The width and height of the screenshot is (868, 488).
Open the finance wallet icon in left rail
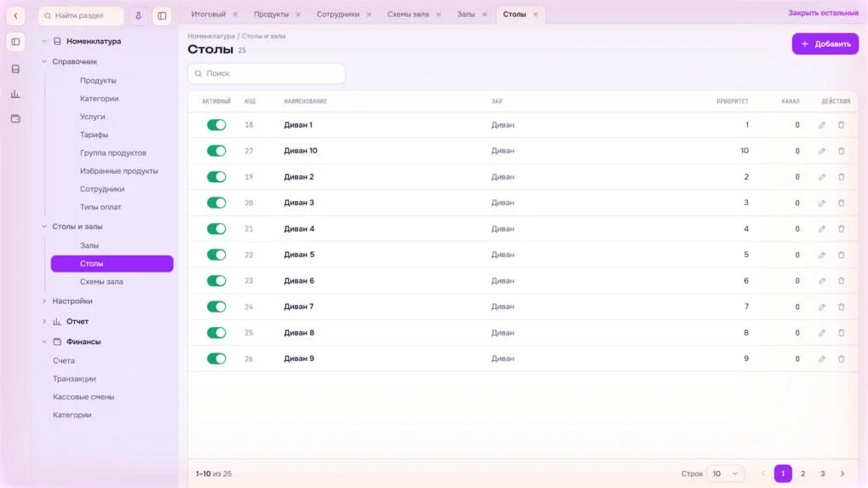(15, 118)
